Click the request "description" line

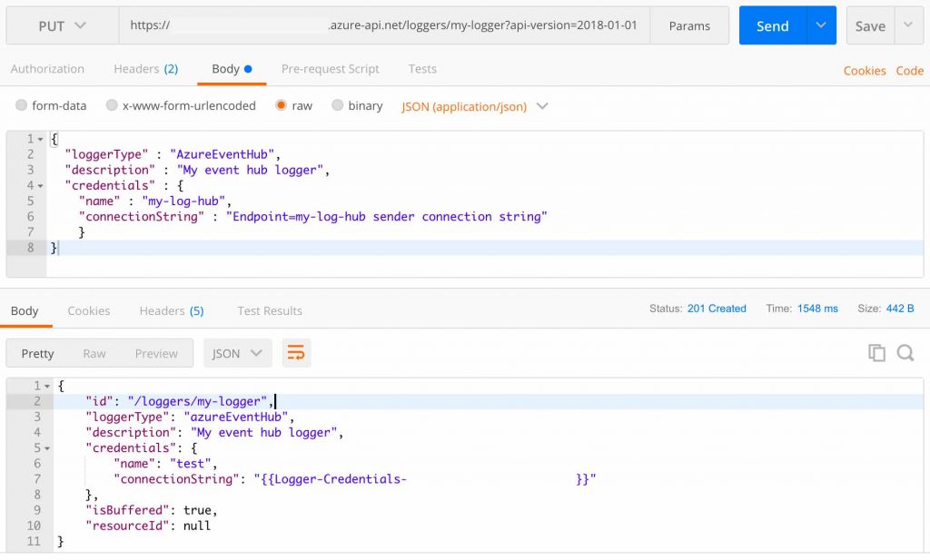coord(197,170)
